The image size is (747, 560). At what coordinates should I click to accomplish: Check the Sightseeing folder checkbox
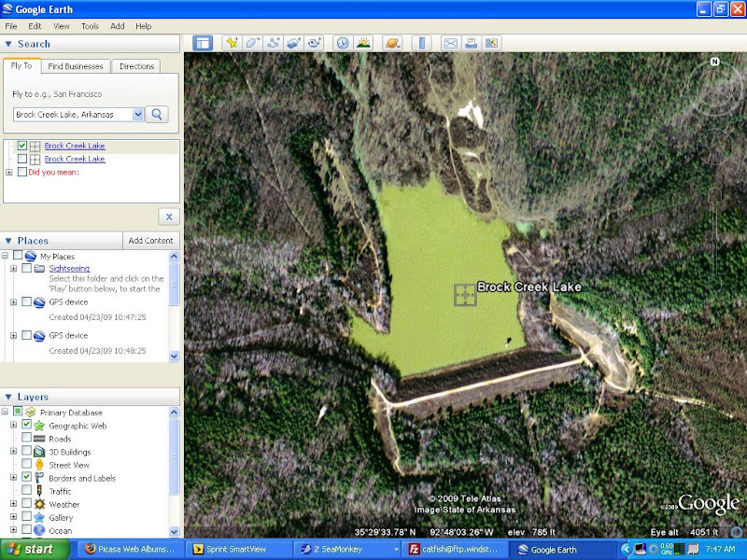pyautogui.click(x=27, y=268)
